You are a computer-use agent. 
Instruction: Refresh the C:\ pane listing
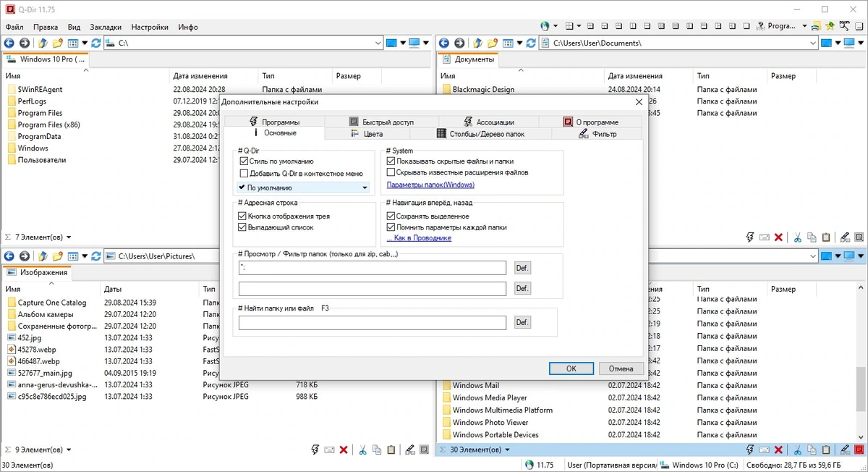click(96, 43)
